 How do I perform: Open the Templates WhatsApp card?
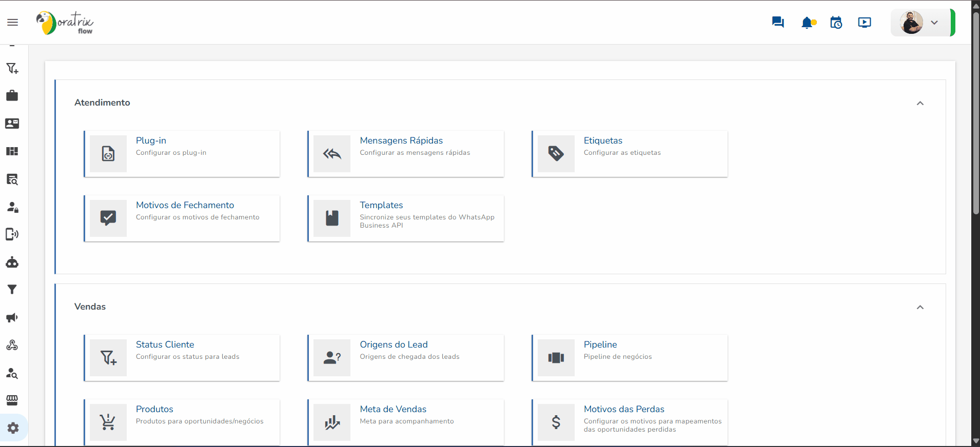click(406, 218)
